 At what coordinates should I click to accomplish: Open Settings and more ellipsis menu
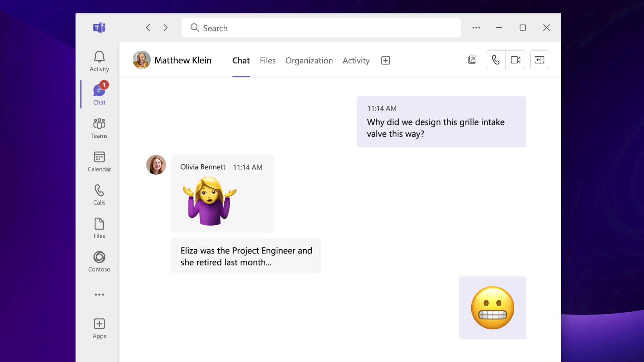tap(476, 27)
